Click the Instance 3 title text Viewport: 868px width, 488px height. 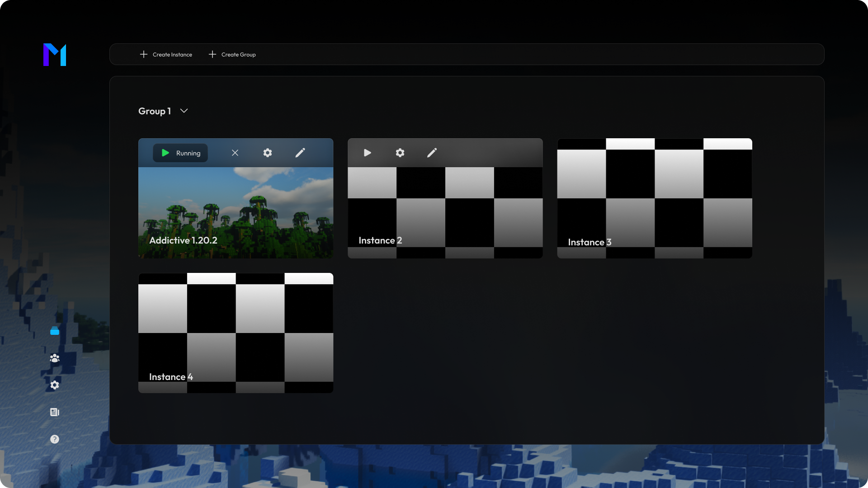click(x=590, y=242)
